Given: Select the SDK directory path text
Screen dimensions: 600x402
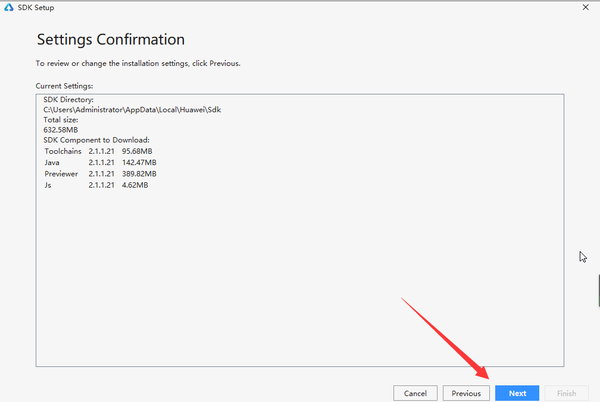Looking at the screenshot, I should (x=132, y=110).
